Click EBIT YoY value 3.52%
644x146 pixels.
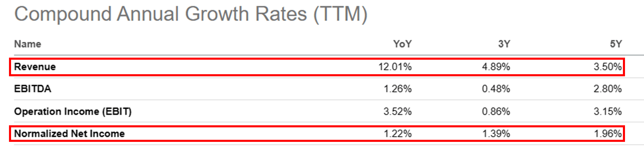(x=398, y=111)
